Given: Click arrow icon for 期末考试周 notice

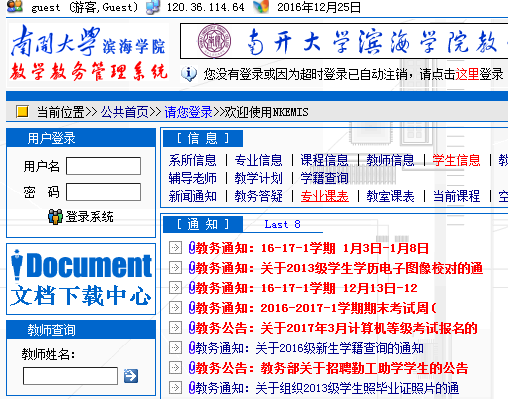Looking at the screenshot, I should click(175, 308).
